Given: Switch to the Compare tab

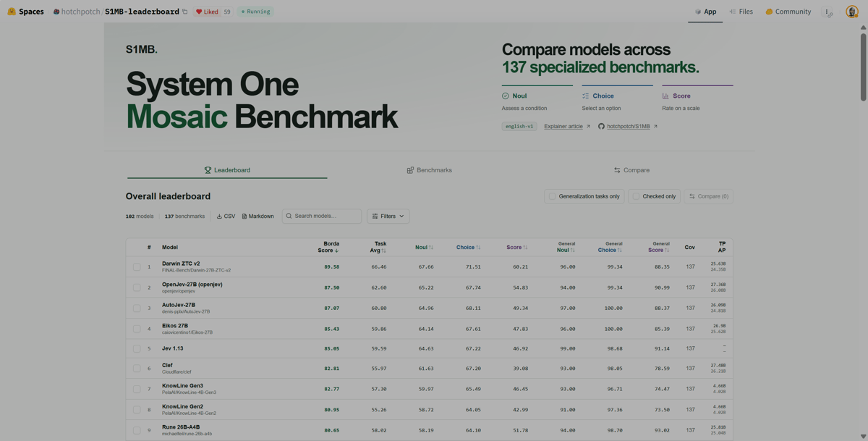Looking at the screenshot, I should click(x=631, y=170).
